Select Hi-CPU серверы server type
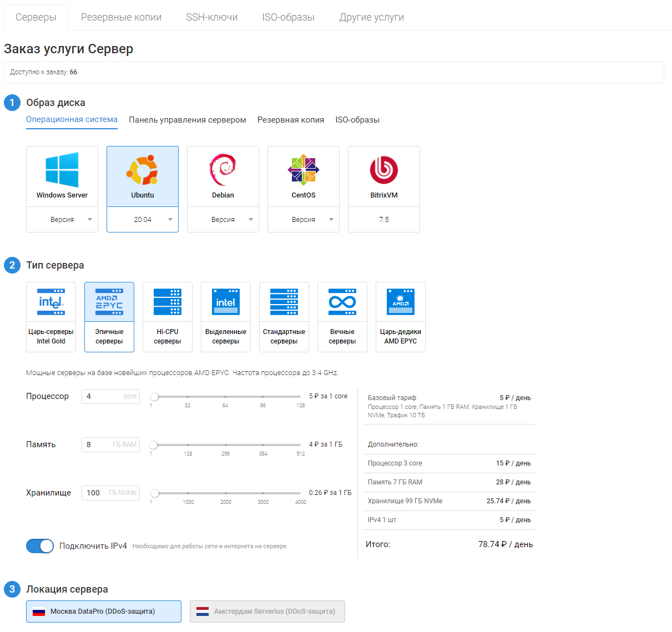This screenshot has height=632, width=672. pos(168,302)
